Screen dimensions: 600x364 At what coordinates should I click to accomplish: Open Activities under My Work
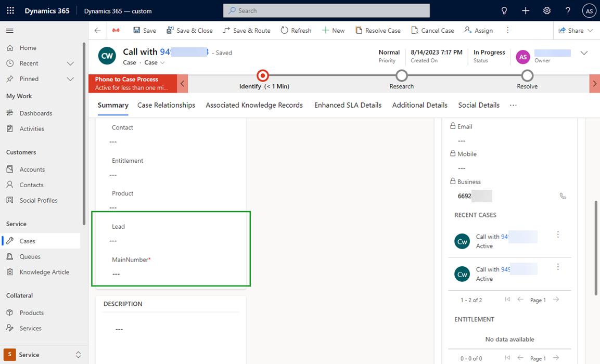33,128
